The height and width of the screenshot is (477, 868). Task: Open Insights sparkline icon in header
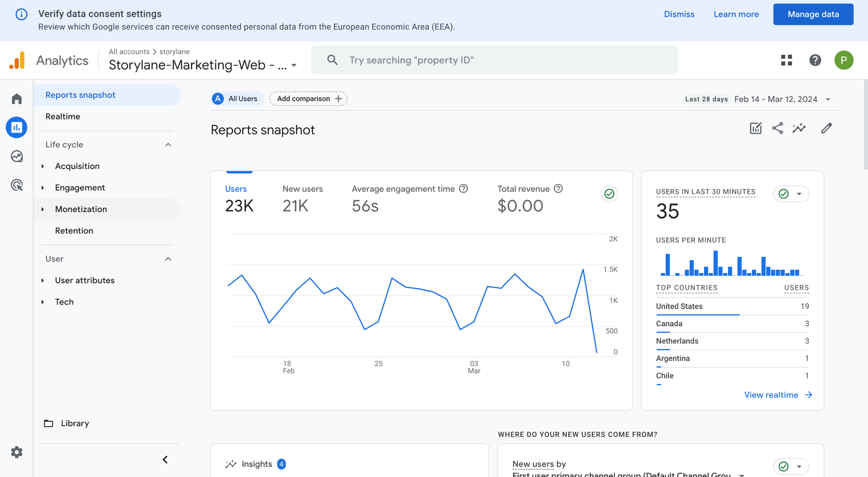click(x=799, y=128)
